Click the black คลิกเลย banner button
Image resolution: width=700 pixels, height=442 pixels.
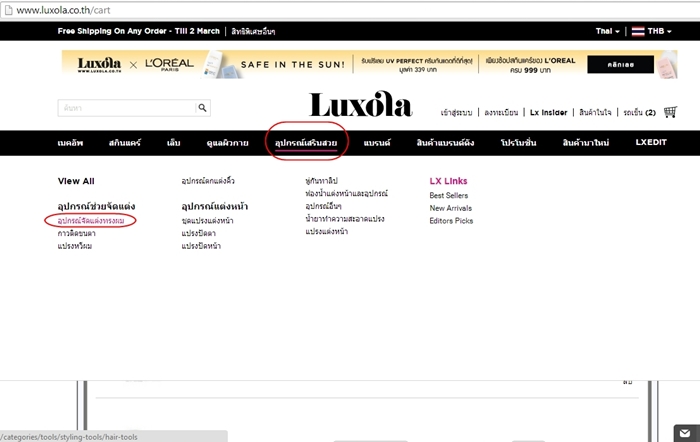[x=621, y=64]
